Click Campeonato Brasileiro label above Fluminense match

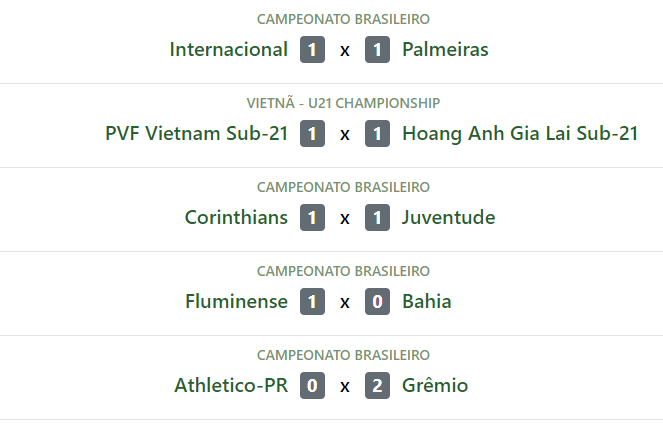[343, 271]
